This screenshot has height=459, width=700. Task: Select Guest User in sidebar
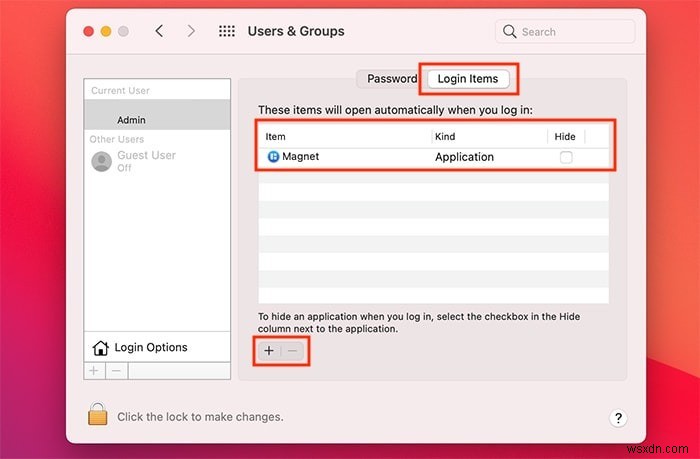coord(157,161)
